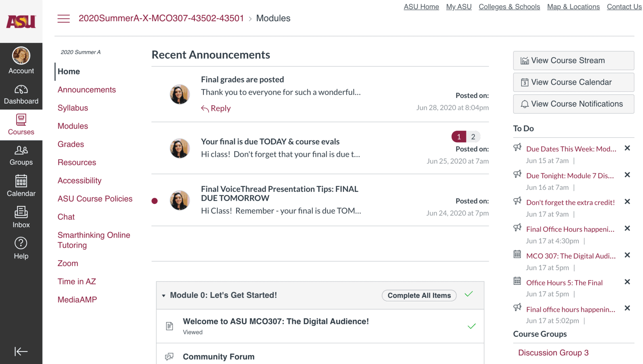Mark the VoiceThread announcement read via its dot
Screen dimensions: 643x364
155,201
